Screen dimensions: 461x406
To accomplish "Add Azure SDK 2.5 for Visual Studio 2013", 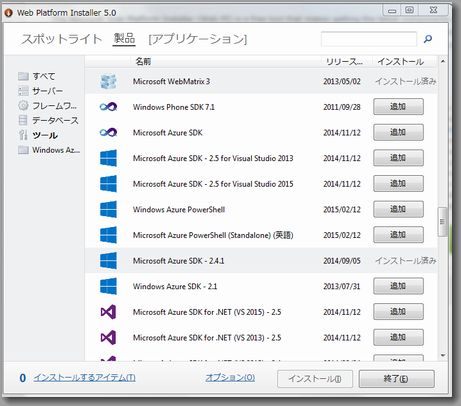I will pyautogui.click(x=398, y=158).
